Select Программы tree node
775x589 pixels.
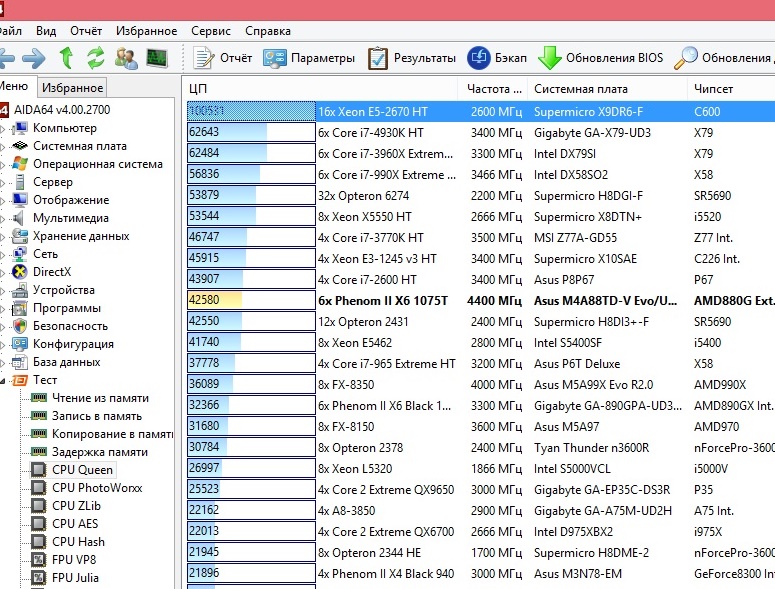pos(67,308)
